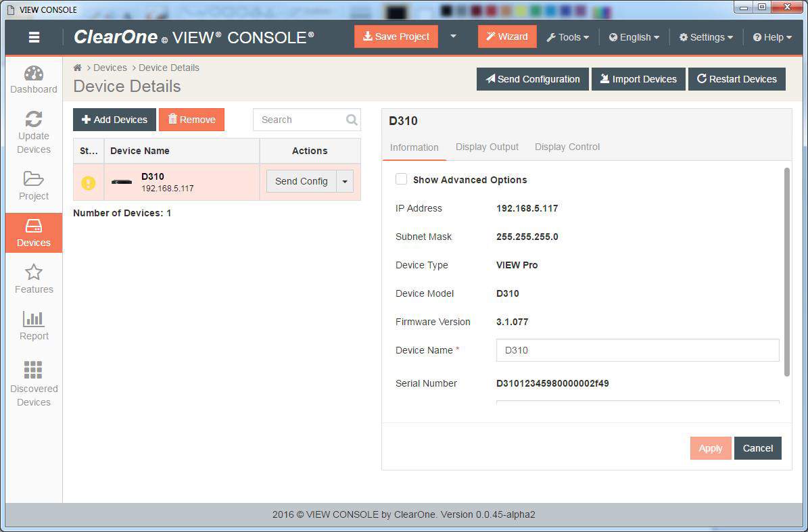Click the Send Configuration button

click(x=533, y=79)
